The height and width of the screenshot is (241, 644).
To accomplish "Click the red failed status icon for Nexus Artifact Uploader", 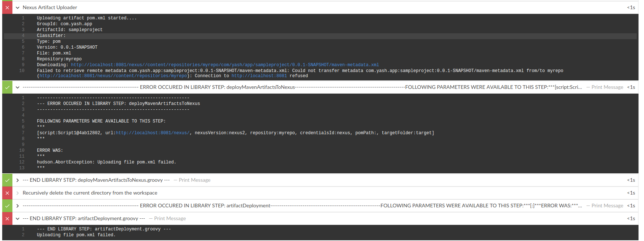I will [x=7, y=7].
